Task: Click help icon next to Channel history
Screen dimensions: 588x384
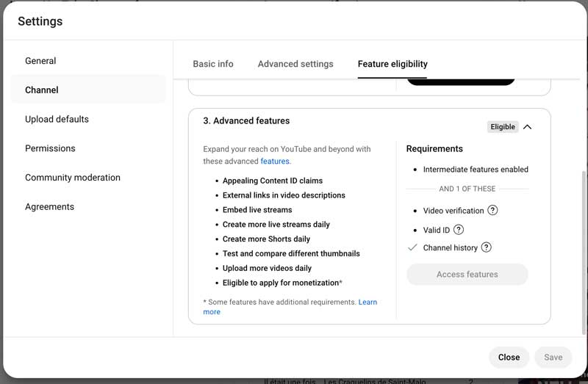Action: [x=486, y=248]
